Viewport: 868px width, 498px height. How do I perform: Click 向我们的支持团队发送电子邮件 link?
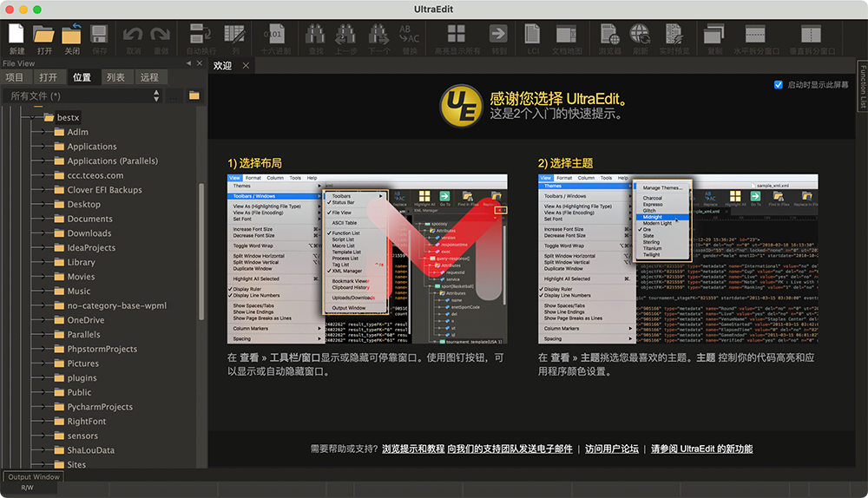coord(510,449)
